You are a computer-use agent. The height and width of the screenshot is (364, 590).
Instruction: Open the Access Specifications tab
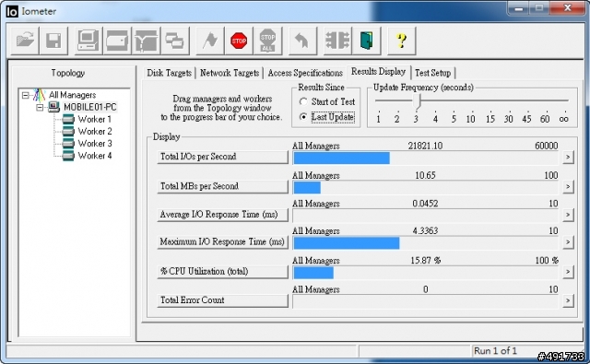(305, 73)
